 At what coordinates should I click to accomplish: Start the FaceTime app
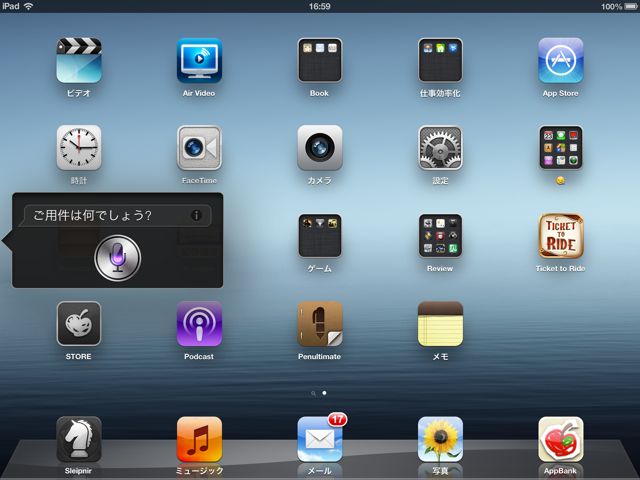199,148
